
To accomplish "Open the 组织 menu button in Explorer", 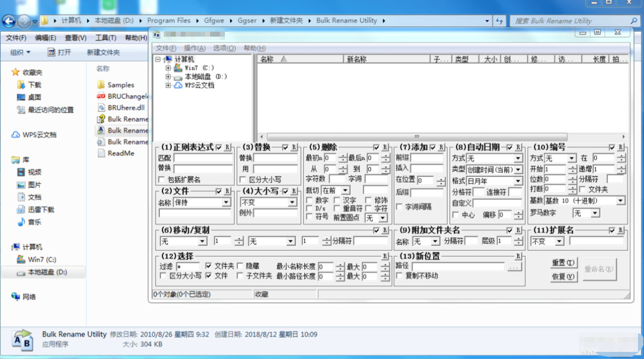I will 20,52.
